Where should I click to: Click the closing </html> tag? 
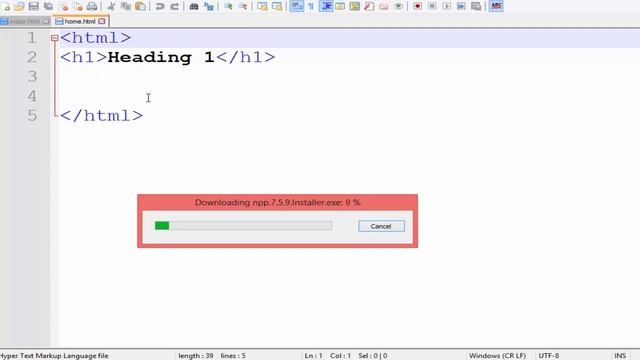point(102,116)
